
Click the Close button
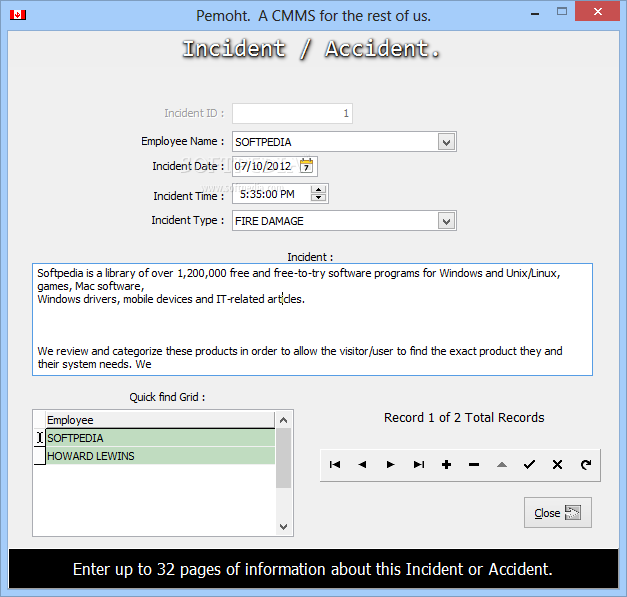pos(557,513)
